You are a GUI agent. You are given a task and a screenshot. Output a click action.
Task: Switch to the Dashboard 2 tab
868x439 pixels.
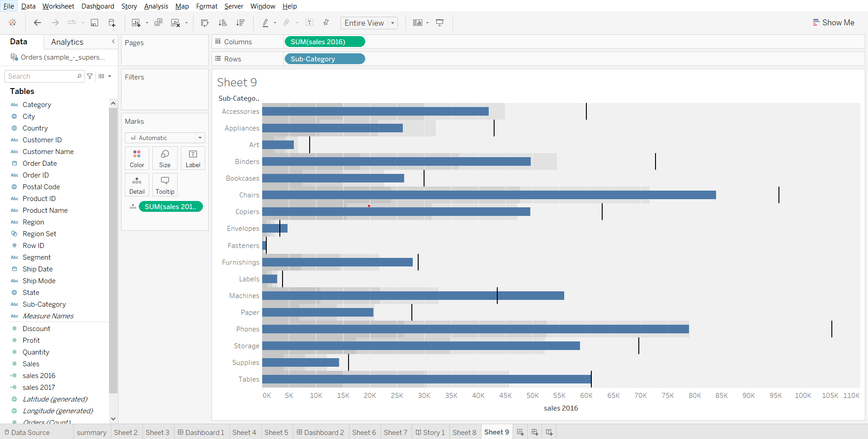click(x=320, y=432)
